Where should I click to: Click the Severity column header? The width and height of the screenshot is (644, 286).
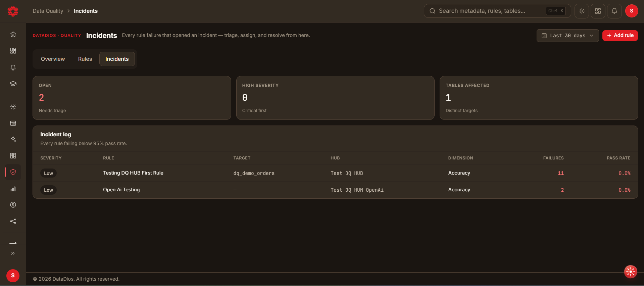coord(51,158)
